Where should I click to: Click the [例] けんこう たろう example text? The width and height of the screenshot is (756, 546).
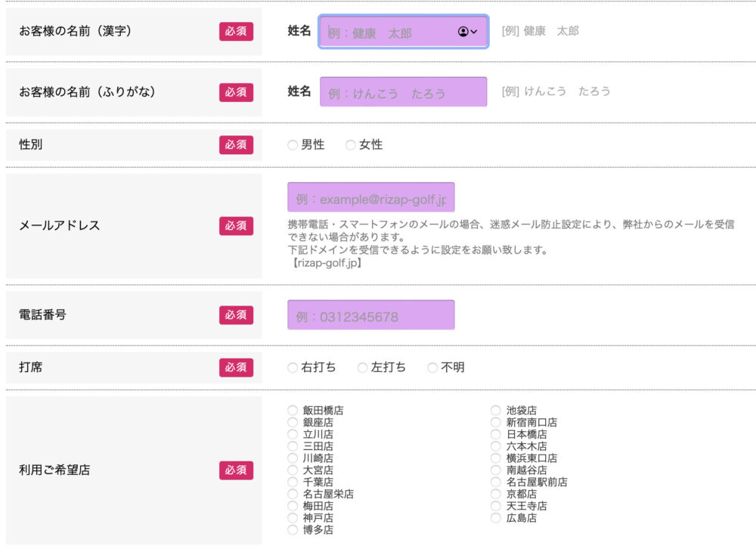pos(556,92)
